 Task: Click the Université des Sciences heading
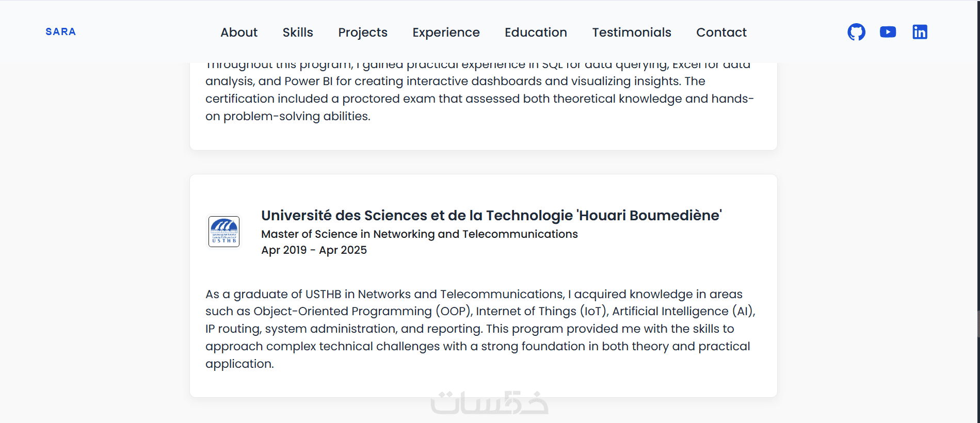coord(491,215)
